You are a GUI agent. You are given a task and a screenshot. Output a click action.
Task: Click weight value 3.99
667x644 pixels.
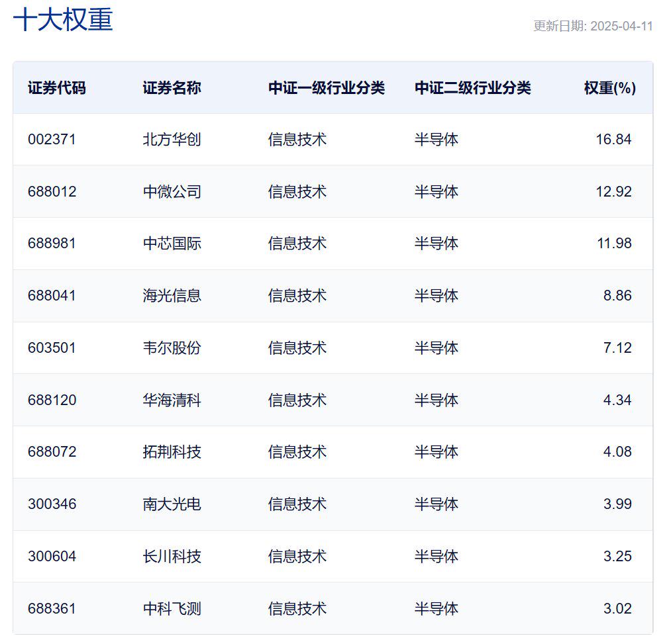[x=617, y=504]
